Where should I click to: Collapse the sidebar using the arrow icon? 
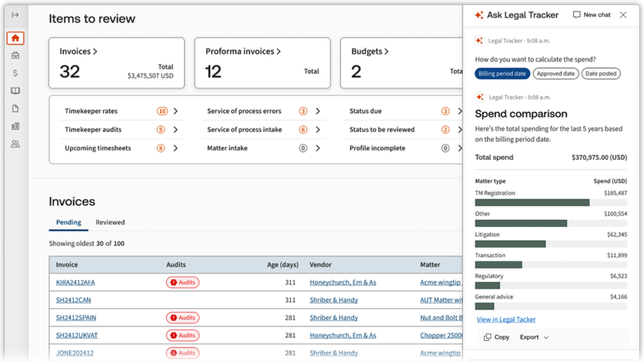click(15, 14)
